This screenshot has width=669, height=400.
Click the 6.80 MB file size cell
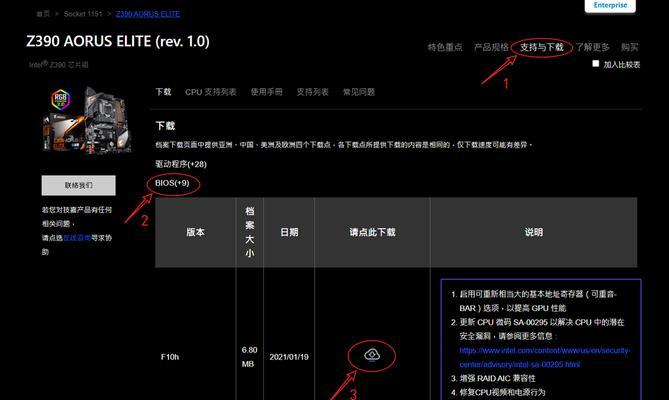(x=249, y=357)
